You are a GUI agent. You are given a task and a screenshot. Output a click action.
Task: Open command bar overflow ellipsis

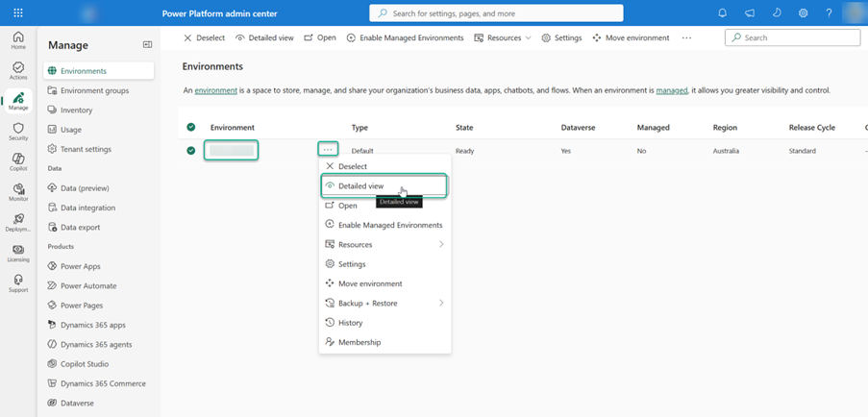click(x=686, y=37)
